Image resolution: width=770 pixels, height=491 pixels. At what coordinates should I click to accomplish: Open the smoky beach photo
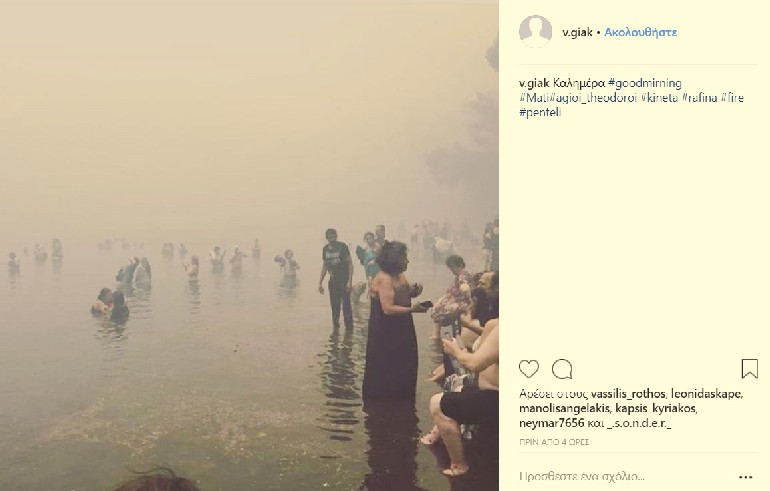click(249, 246)
